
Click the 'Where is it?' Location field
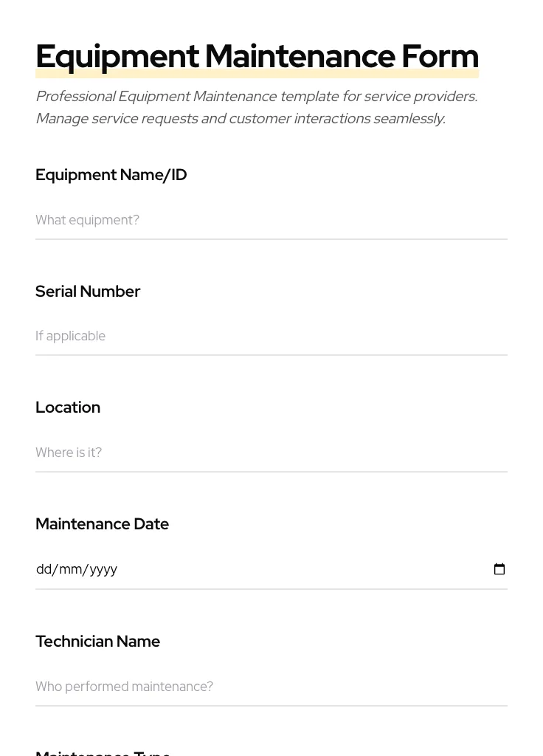tap(271, 453)
